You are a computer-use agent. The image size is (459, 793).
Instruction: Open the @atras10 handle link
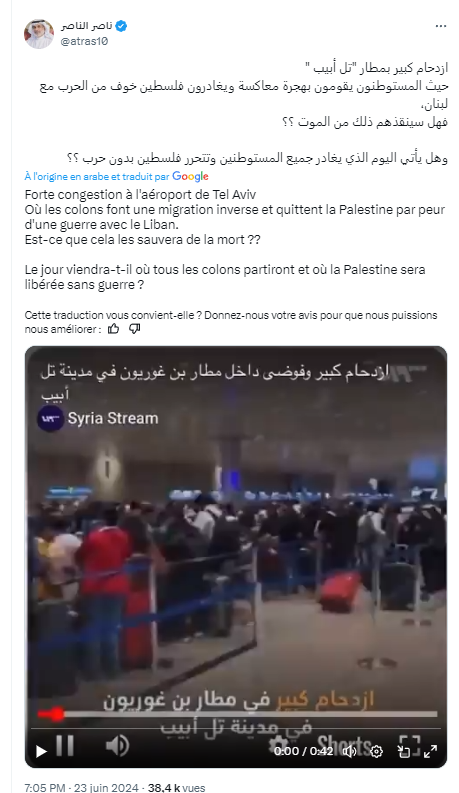[x=84, y=41]
